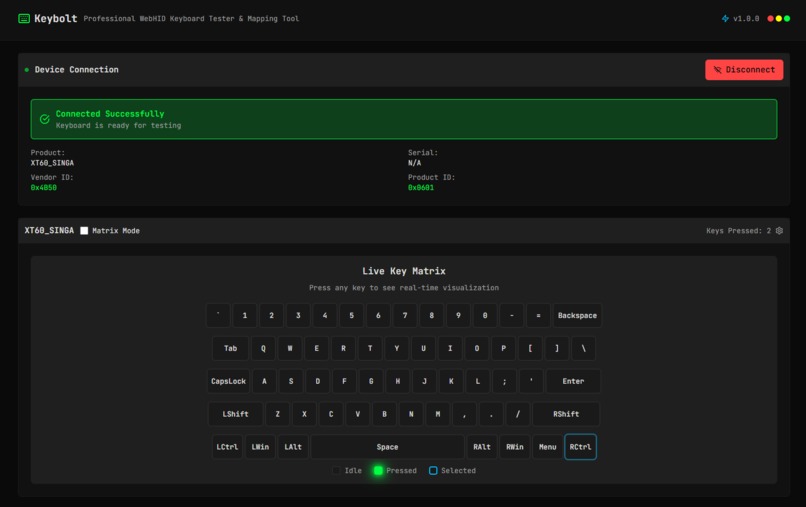Screen dimensions: 806x507
Task: Click the E key
Action: point(317,348)
